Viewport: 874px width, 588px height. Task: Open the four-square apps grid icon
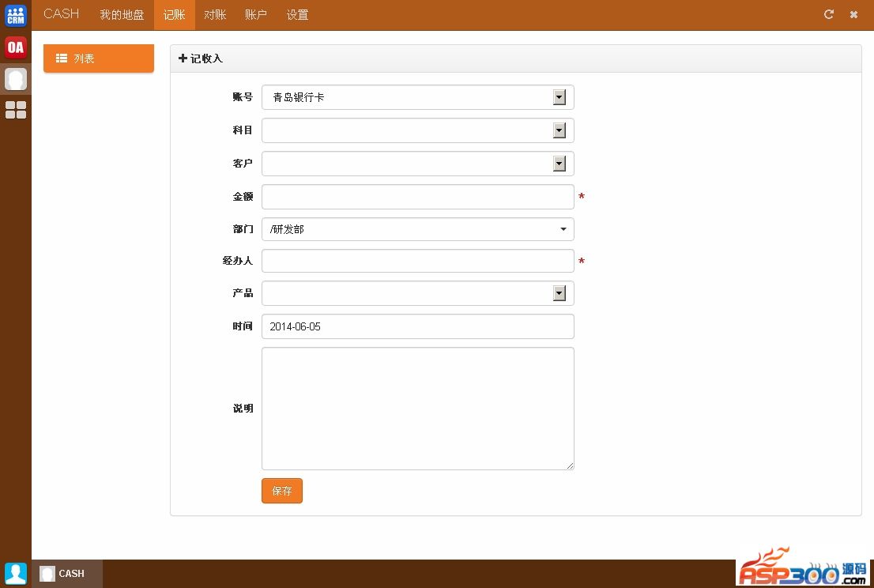coord(16,110)
